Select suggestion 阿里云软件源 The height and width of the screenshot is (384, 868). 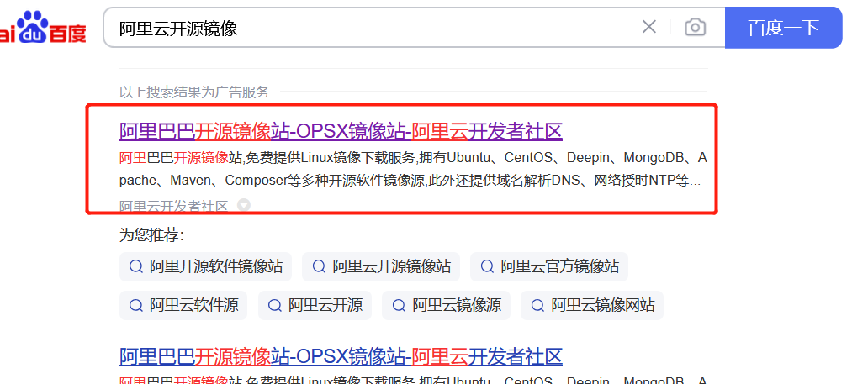(x=183, y=305)
